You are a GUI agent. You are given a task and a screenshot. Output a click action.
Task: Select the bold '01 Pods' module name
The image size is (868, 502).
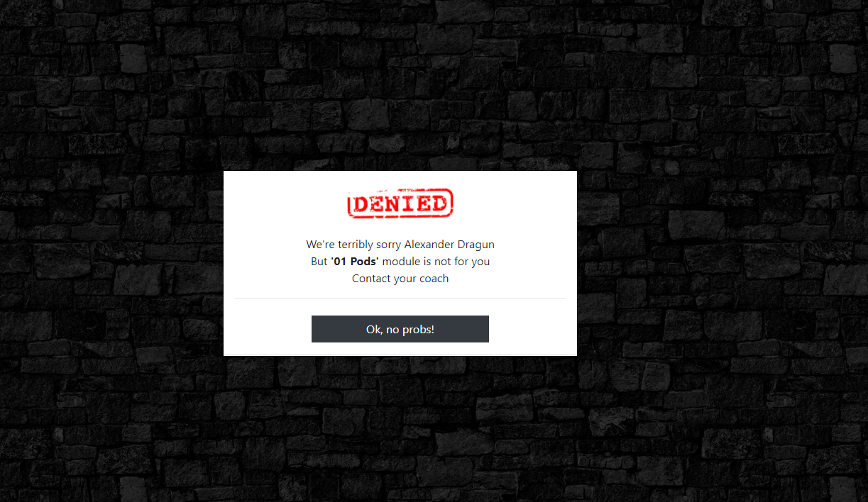pos(355,261)
